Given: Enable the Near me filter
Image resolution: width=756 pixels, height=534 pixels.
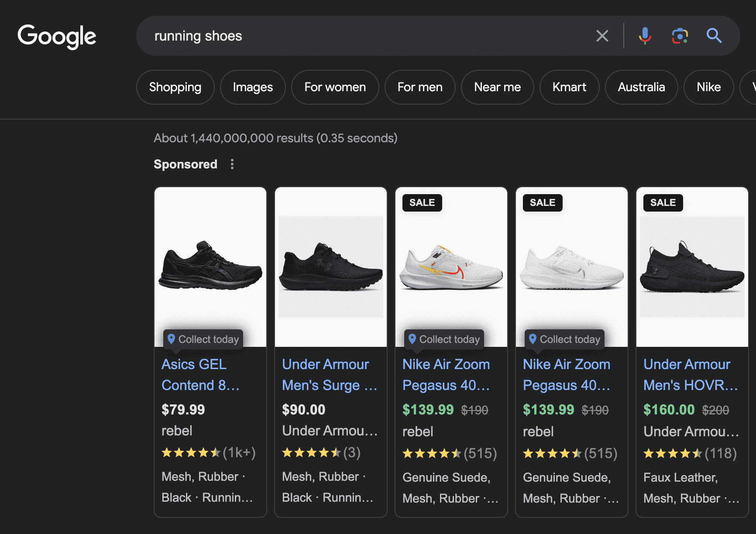Looking at the screenshot, I should [497, 87].
